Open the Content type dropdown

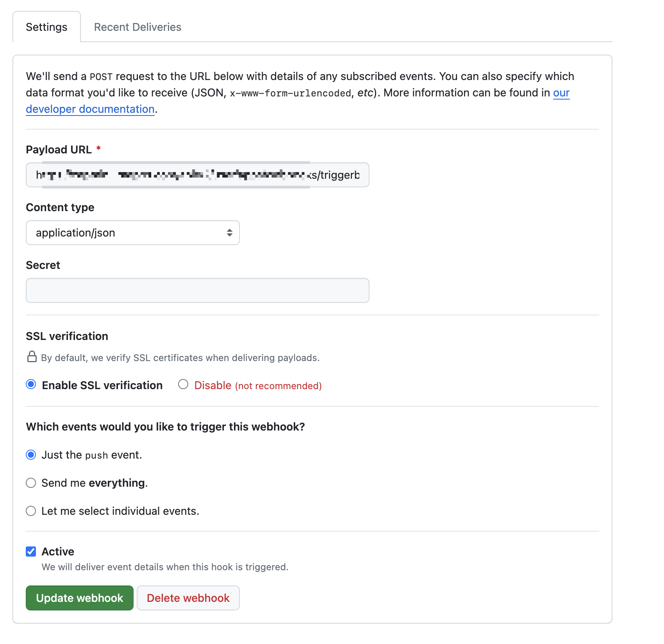132,233
